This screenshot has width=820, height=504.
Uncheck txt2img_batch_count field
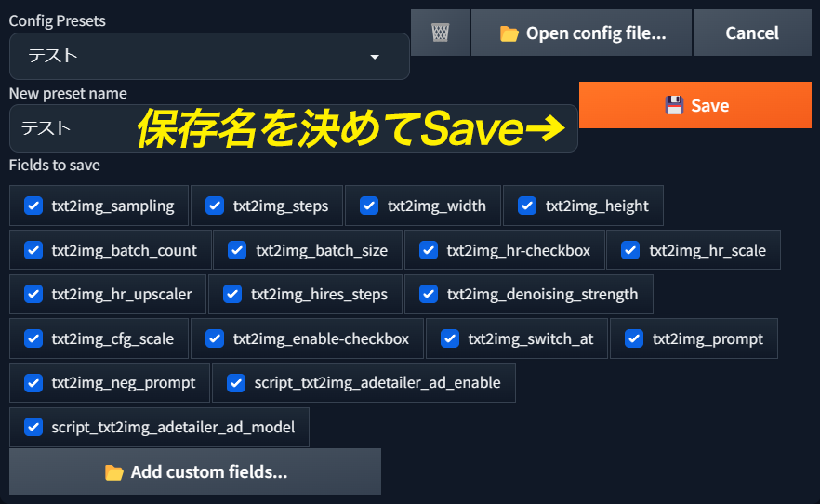(x=33, y=250)
